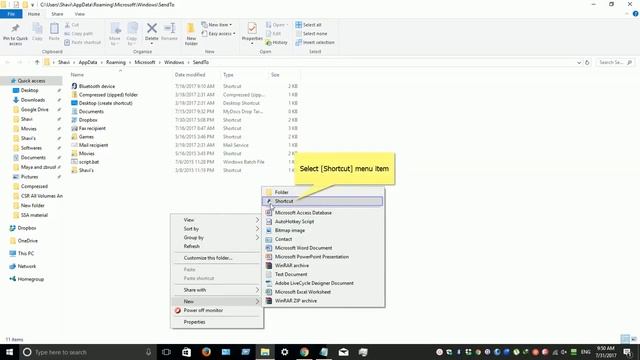Click History in the Open group
This screenshot has height=360, width=640.
pos(277,42)
